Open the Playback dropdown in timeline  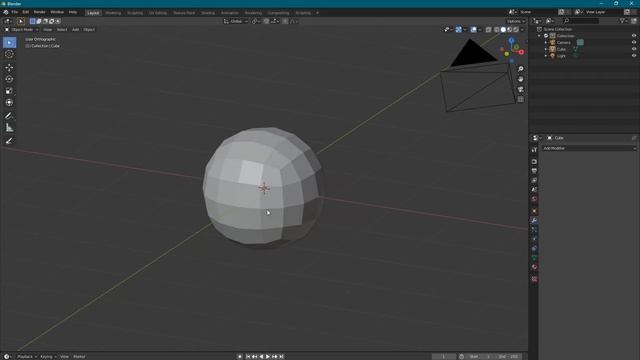[27, 357]
